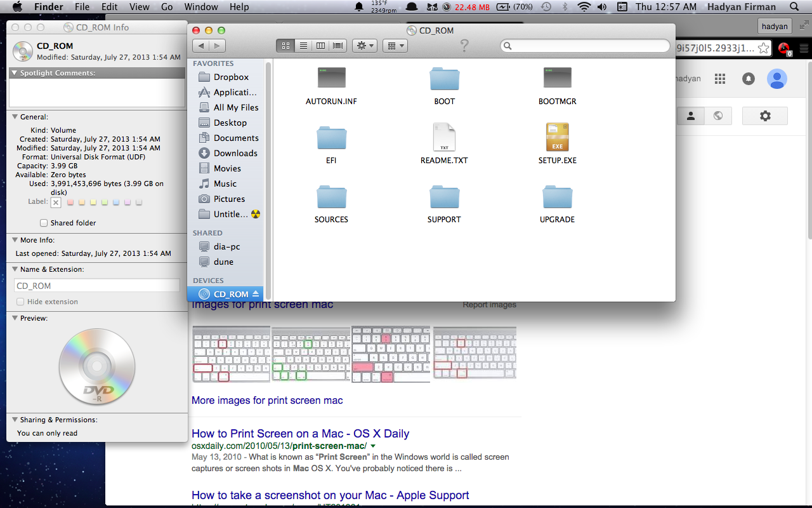Open the SOURCES folder
This screenshot has width=812, height=508.
point(331,197)
